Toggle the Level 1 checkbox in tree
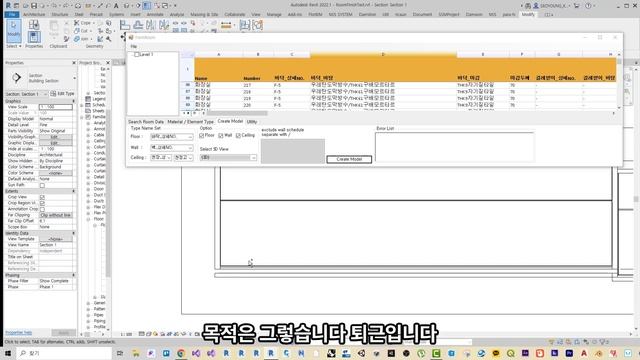 pyautogui.click(x=137, y=54)
